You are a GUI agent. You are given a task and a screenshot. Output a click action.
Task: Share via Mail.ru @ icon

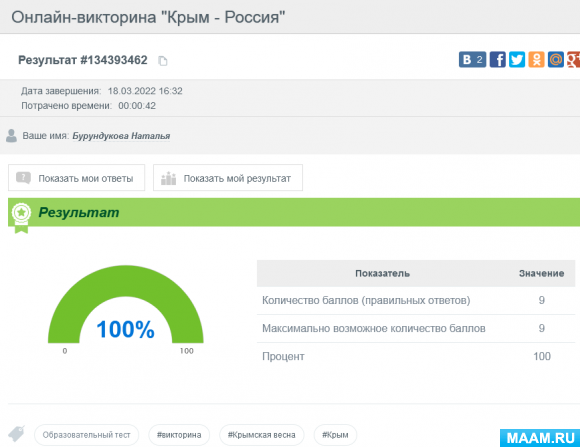556,60
